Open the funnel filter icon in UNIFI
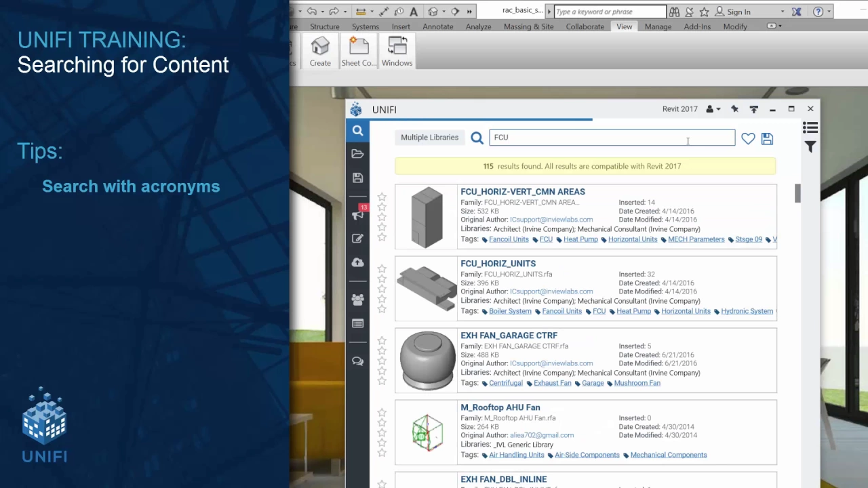 coord(810,146)
